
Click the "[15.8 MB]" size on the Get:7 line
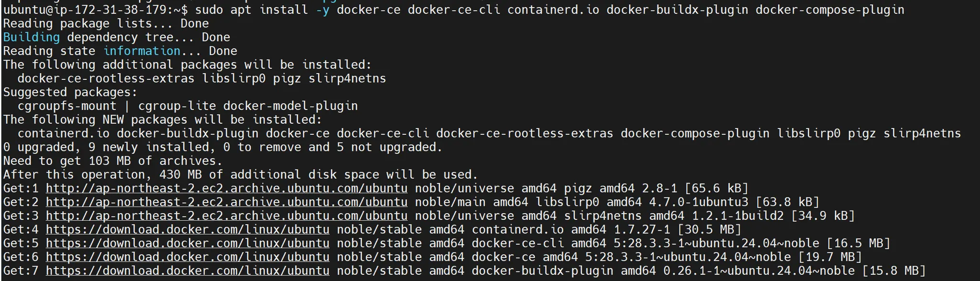(x=894, y=271)
